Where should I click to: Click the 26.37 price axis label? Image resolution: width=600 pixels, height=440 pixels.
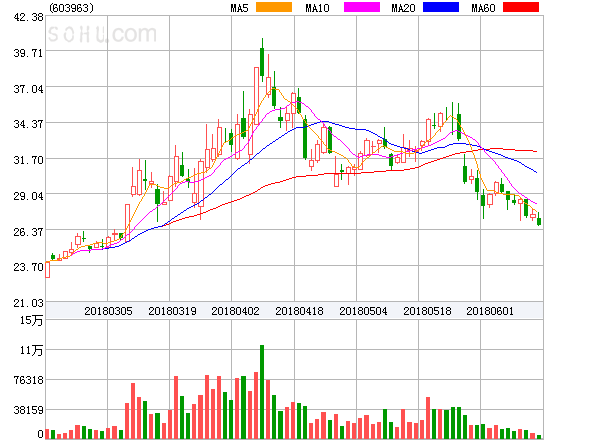pos(28,232)
